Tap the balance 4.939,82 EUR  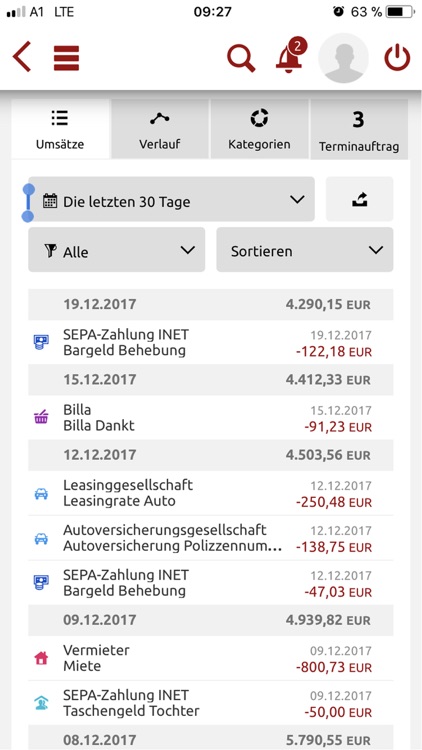328,620
